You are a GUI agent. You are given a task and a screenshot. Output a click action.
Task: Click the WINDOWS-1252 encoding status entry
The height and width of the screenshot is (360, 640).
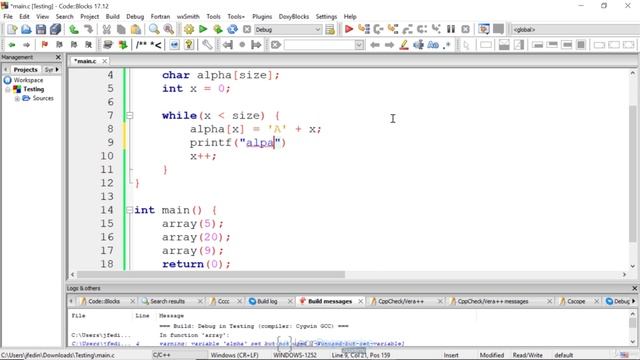click(295, 355)
